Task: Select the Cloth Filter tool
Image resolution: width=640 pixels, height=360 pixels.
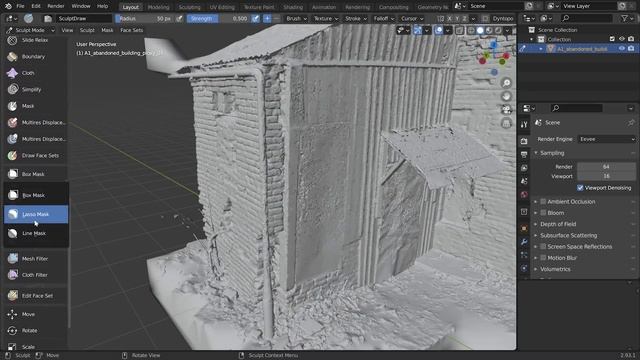Action: [35, 275]
